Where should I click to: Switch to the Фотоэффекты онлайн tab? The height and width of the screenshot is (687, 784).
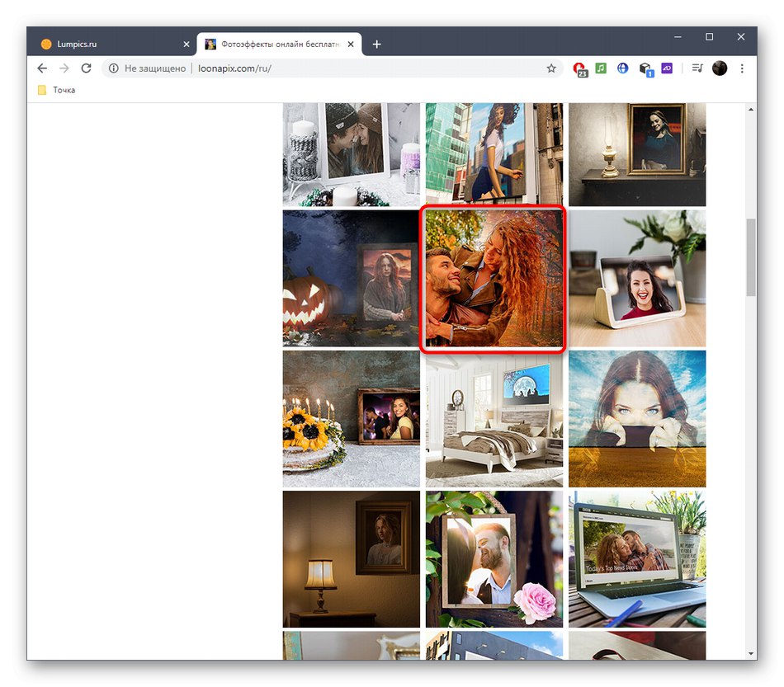click(x=280, y=44)
